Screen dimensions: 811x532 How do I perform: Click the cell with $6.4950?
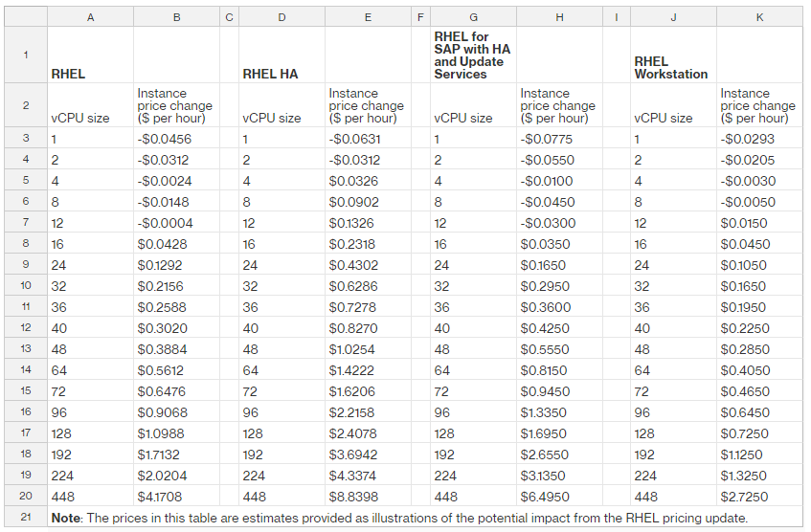coord(559,497)
